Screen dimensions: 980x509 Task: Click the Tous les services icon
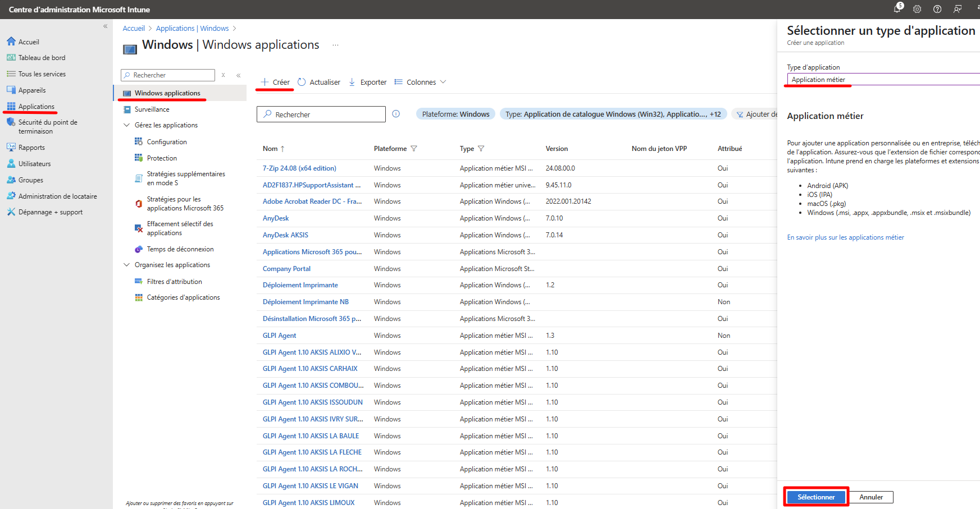tap(11, 74)
